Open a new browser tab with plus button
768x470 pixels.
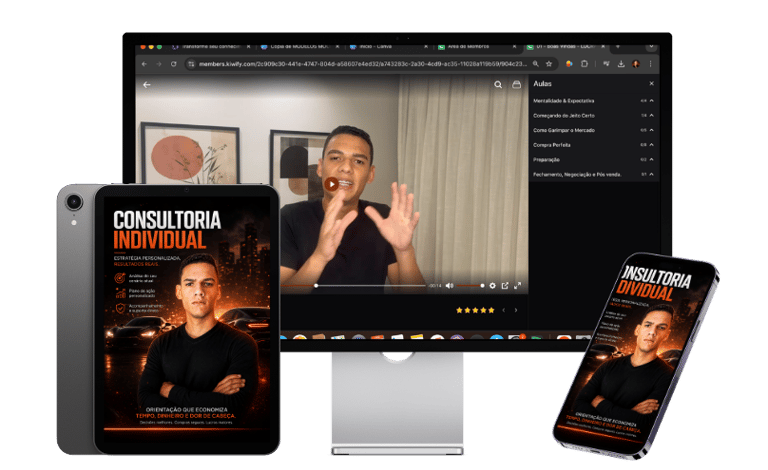point(618,47)
